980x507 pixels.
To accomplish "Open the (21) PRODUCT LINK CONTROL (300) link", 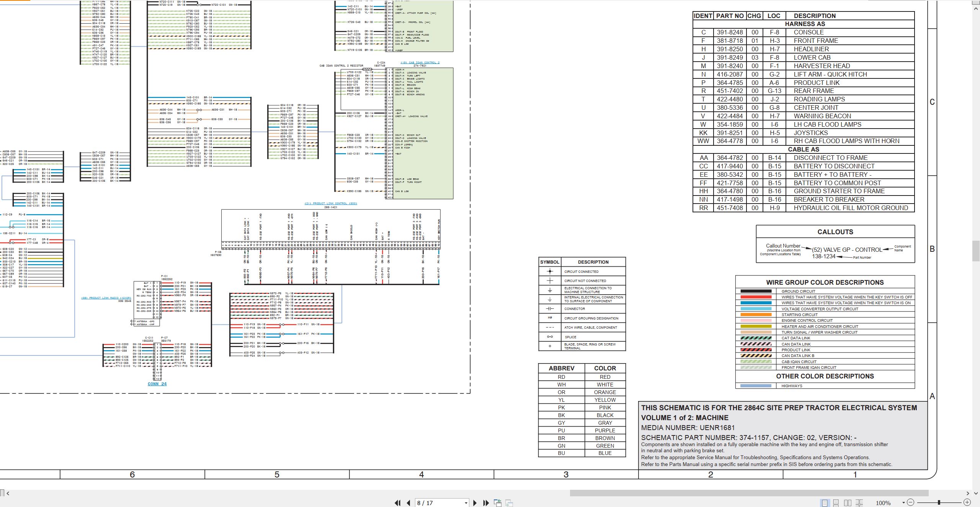I will tap(331, 204).
